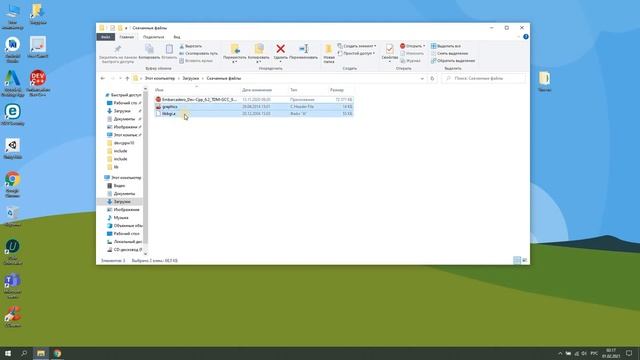The height and width of the screenshot is (360, 640).
Task: Open the notification center icon on taskbar
Action: click(629, 353)
